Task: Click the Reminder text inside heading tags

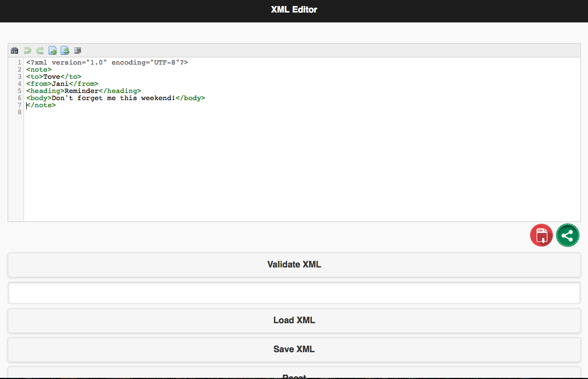Action: tap(81, 91)
